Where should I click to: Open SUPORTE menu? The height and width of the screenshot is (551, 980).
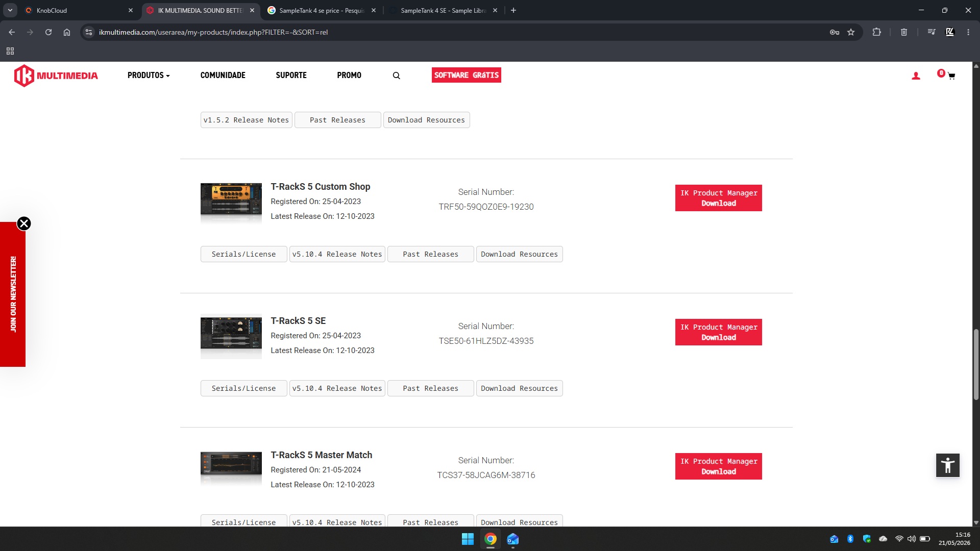coord(291,76)
